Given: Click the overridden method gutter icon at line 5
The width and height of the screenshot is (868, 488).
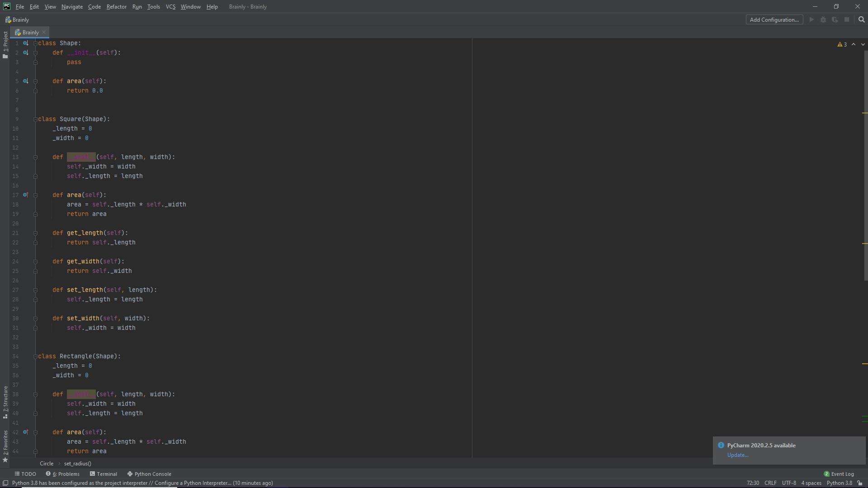Looking at the screenshot, I should (x=26, y=81).
